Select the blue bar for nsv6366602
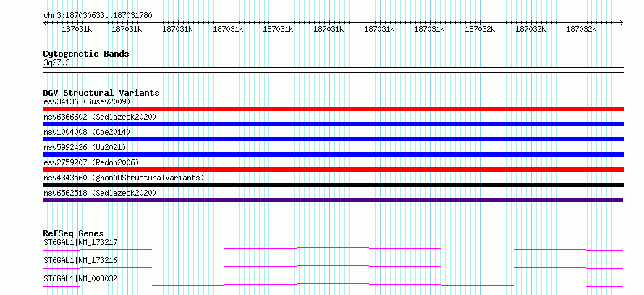 click(x=333, y=124)
